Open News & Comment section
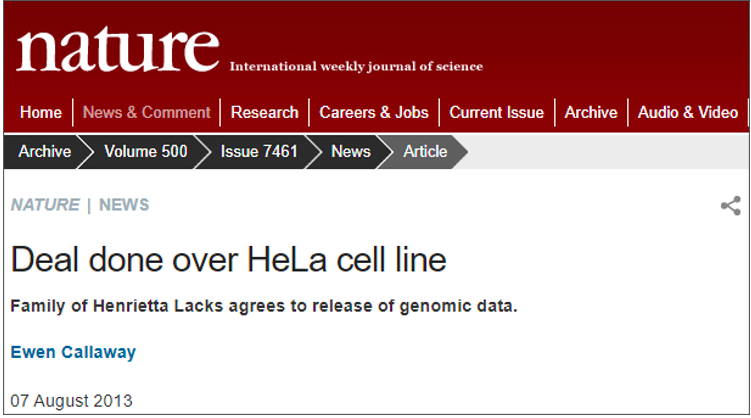751x418 pixels. click(x=147, y=113)
